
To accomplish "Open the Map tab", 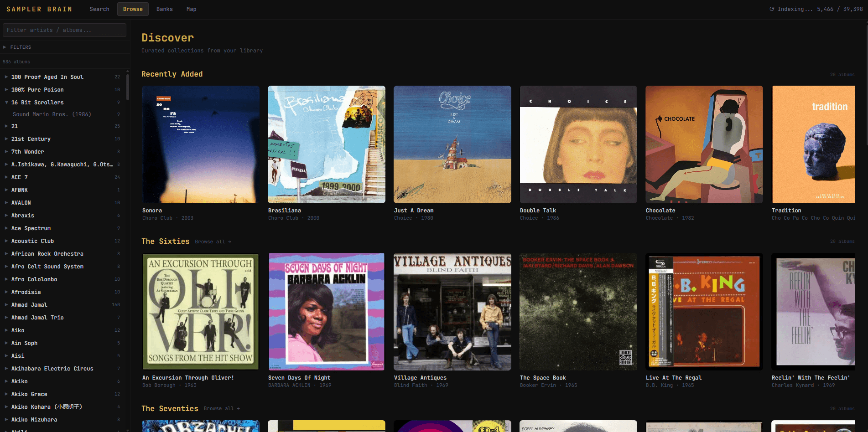I will click(191, 9).
